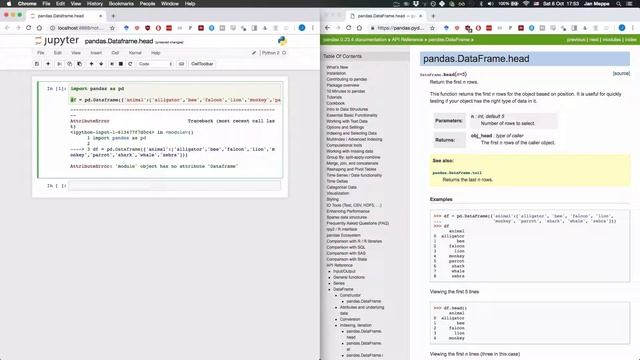The width and height of the screenshot is (640, 360).
Task: Open Chrome menu in pandas docs window
Action: click(x=633, y=28)
